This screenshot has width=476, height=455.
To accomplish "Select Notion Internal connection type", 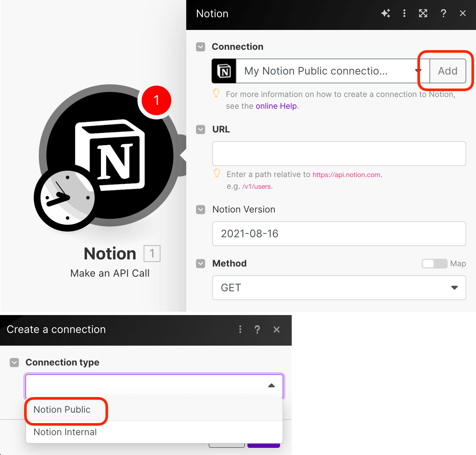I will [x=64, y=432].
